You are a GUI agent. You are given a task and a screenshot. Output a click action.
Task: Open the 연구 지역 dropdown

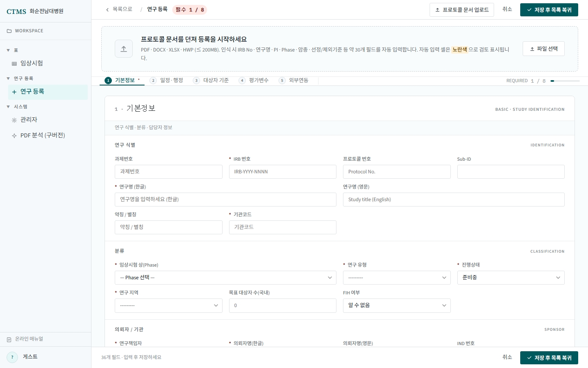(169, 305)
